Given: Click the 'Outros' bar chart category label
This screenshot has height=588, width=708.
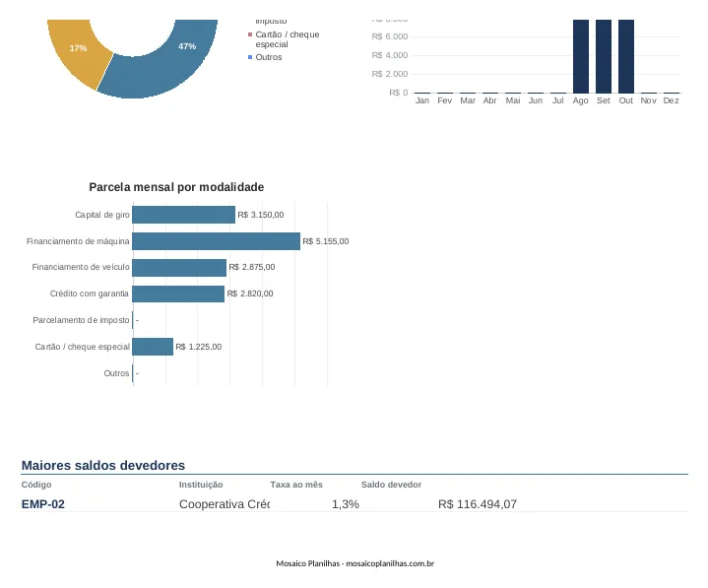Looking at the screenshot, I should click(x=116, y=373).
